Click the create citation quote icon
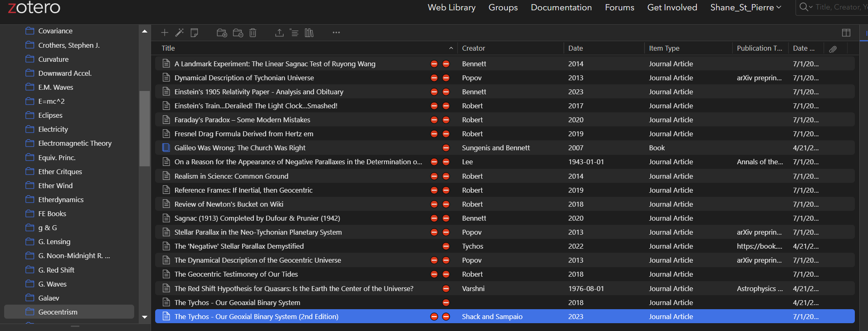 click(x=294, y=33)
